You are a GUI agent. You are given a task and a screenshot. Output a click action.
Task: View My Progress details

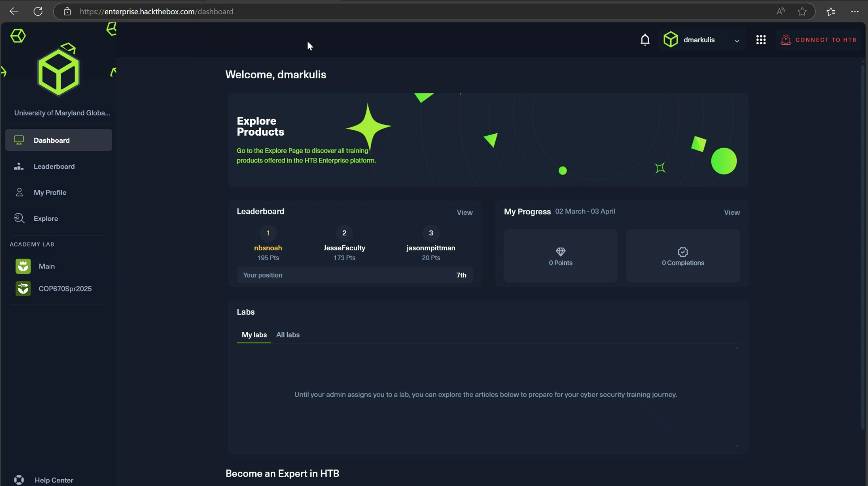tap(731, 212)
